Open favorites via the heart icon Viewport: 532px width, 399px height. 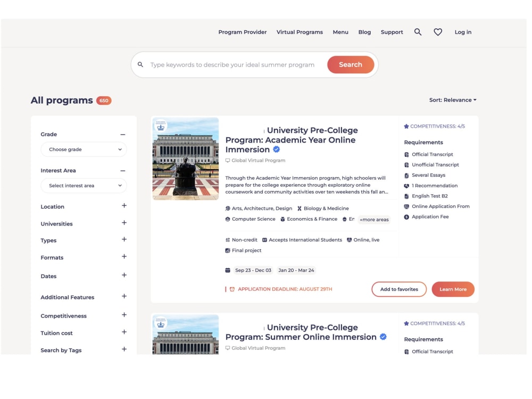[x=438, y=32]
